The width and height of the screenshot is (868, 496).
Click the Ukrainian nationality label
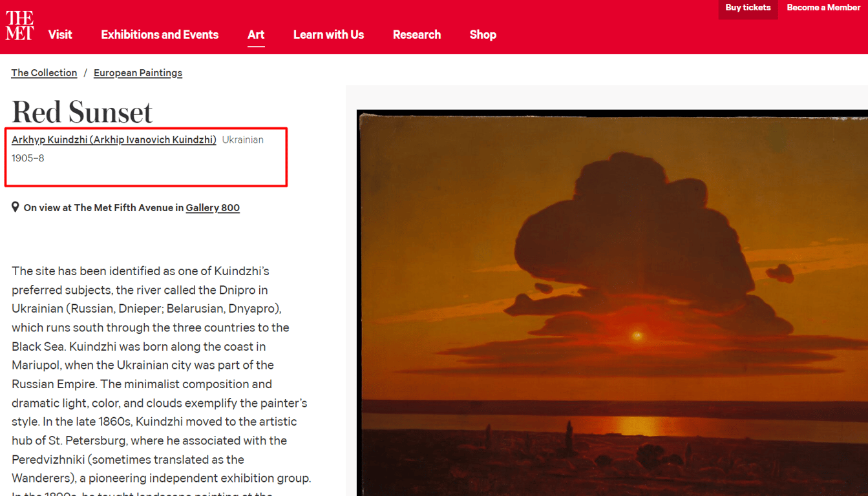(243, 139)
